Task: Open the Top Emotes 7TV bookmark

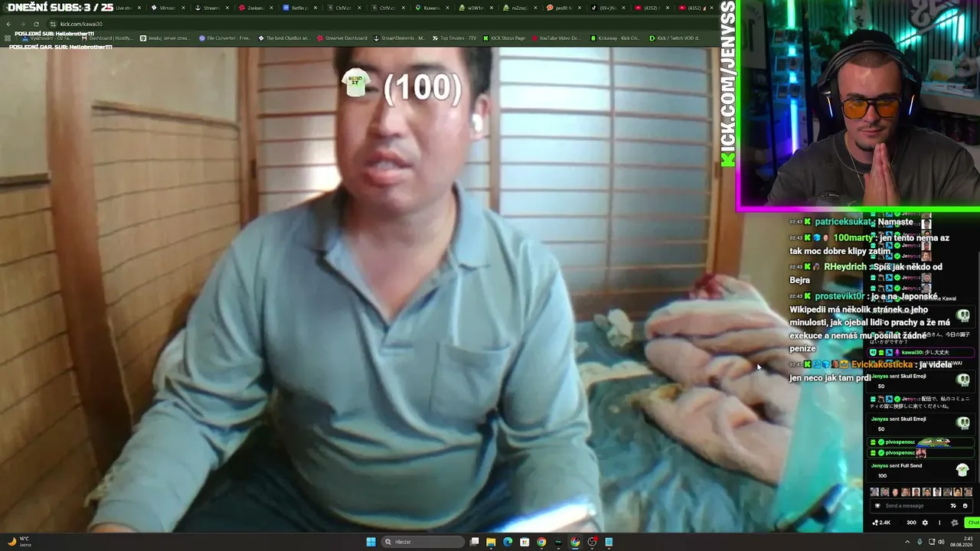Action: click(x=455, y=38)
